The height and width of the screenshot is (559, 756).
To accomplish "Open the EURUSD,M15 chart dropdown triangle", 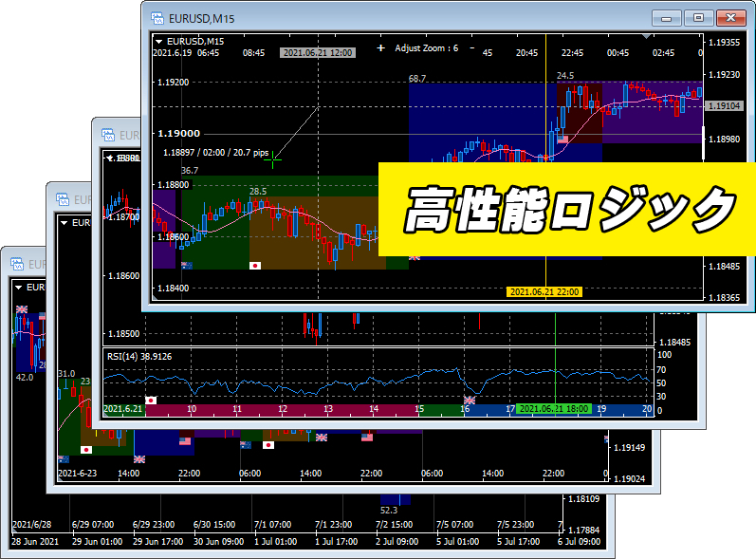I will pos(159,42).
